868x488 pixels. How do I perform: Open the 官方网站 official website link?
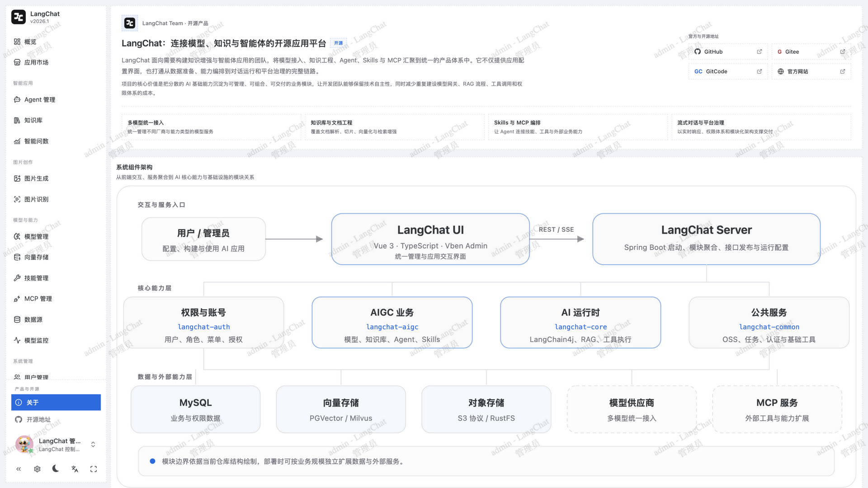tap(811, 71)
